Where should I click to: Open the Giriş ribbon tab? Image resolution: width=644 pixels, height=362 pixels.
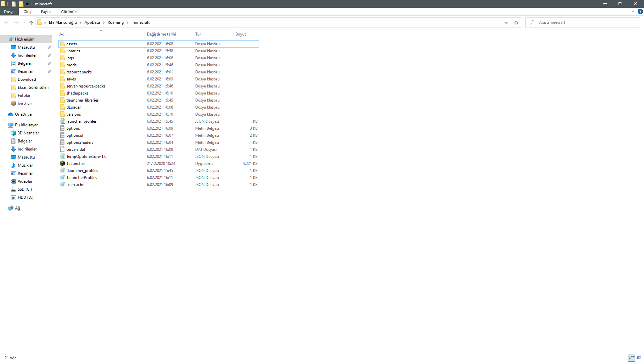pyautogui.click(x=27, y=12)
